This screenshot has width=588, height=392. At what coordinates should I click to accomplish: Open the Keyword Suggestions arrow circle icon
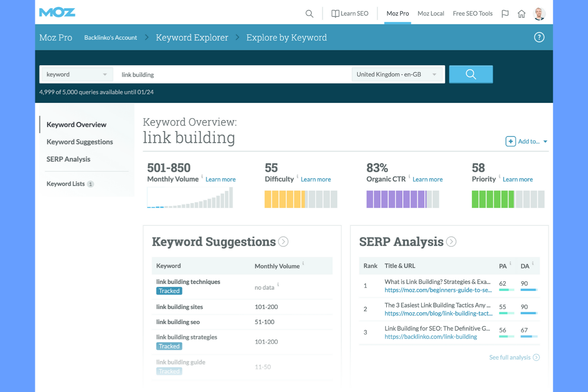283,241
